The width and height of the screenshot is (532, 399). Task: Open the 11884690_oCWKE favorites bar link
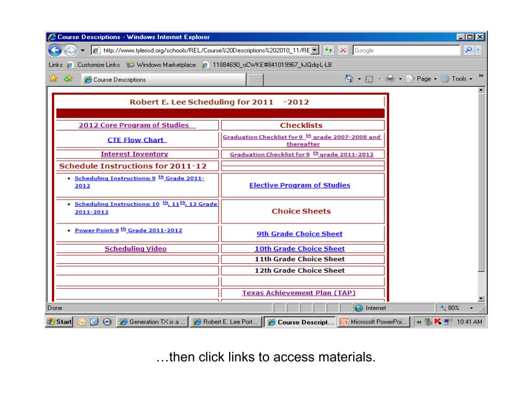tap(267, 65)
